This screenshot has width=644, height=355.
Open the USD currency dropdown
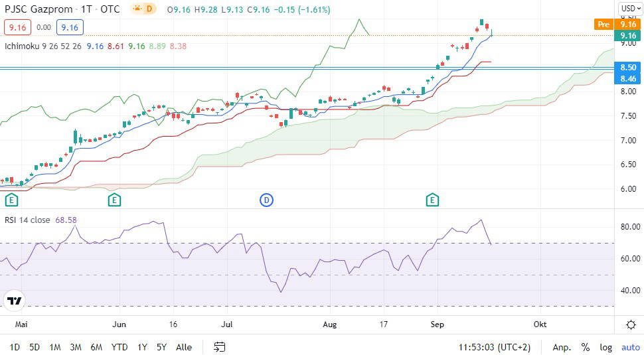631,9
